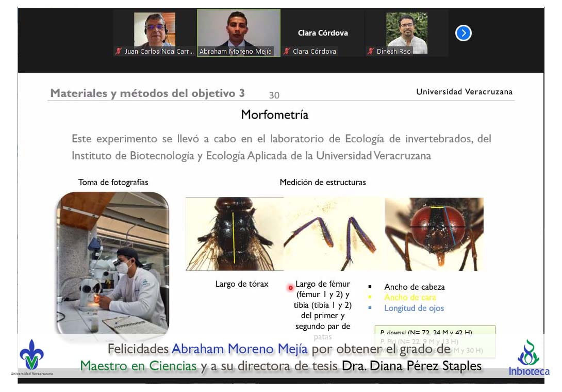The width and height of the screenshot is (562, 392).
Task: Click muted mic icon next to Dinesh Rao
Action: 371,51
